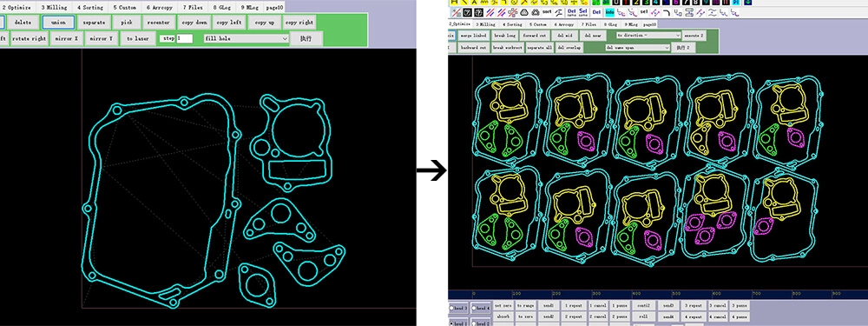Open 'page10' tab in left window
Image resolution: width=868 pixels, height=326 pixels.
pyautogui.click(x=274, y=8)
